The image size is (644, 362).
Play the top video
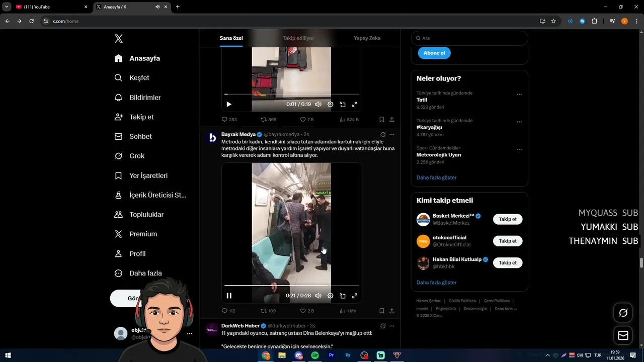pos(229,105)
